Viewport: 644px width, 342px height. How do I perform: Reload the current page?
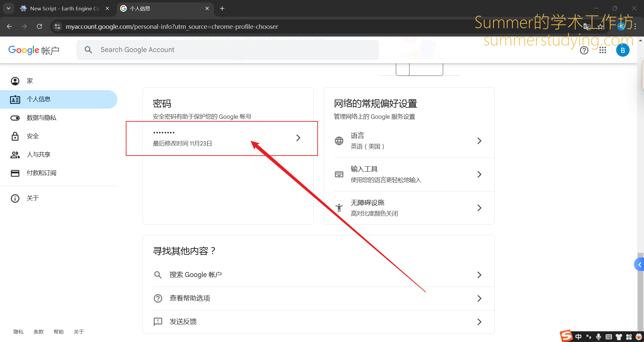tap(40, 26)
